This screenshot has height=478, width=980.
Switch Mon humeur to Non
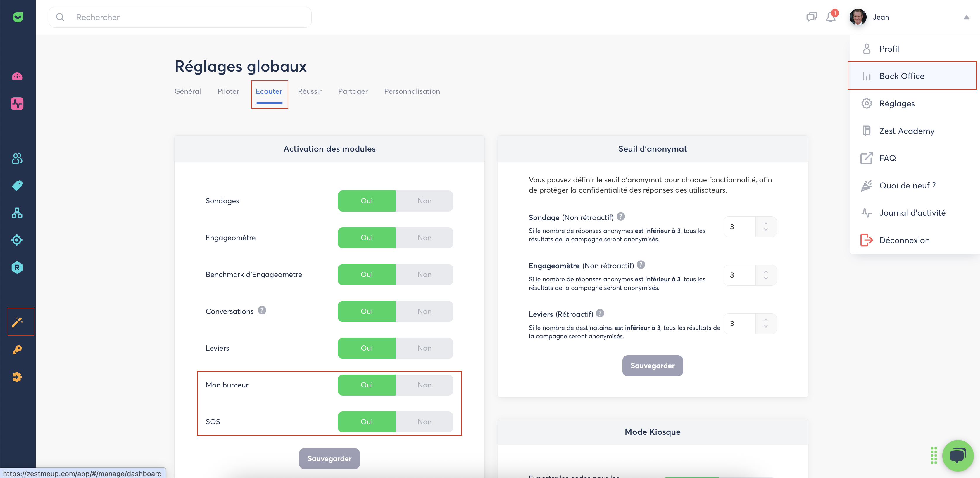click(x=424, y=385)
